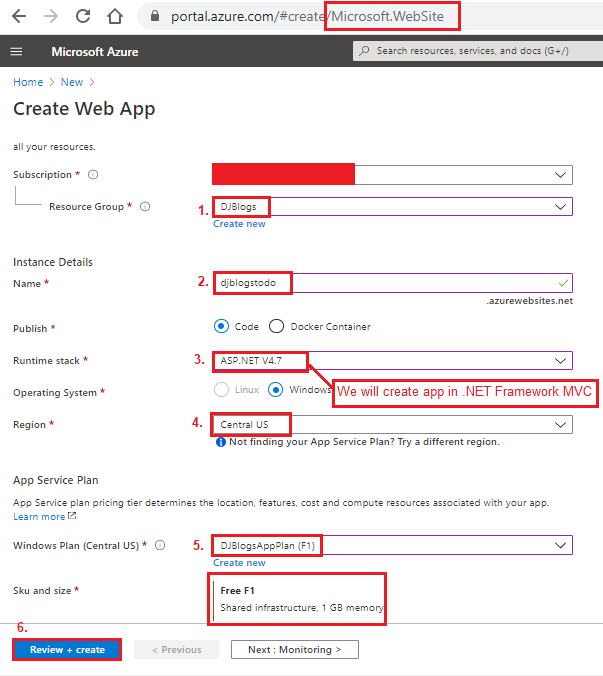Select the Docker Container publish option
Screen dimensions: 603x676
(x=276, y=326)
